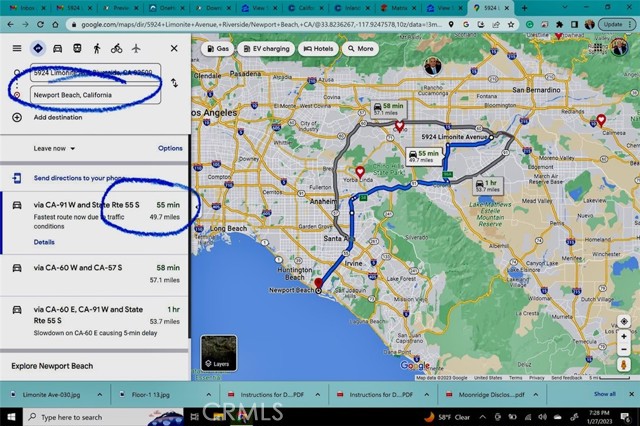Open Details for CA-91 W route
640x426 pixels.
[44, 242]
